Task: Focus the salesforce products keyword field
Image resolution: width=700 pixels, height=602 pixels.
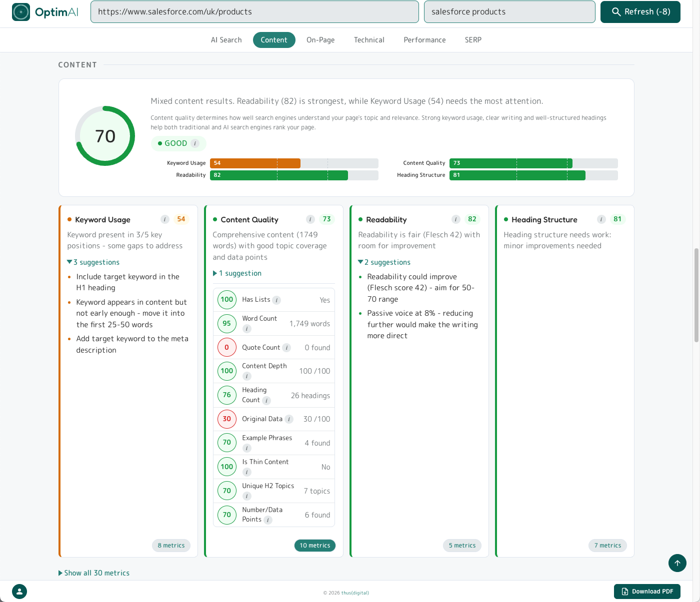Action: point(509,12)
